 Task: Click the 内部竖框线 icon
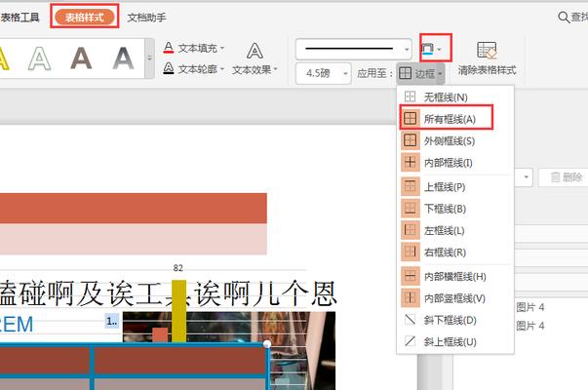(x=411, y=298)
